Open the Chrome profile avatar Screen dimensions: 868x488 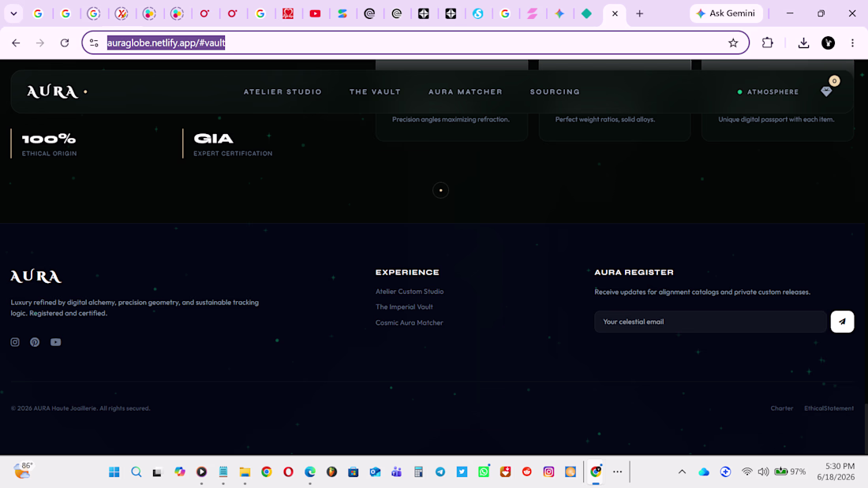point(828,43)
